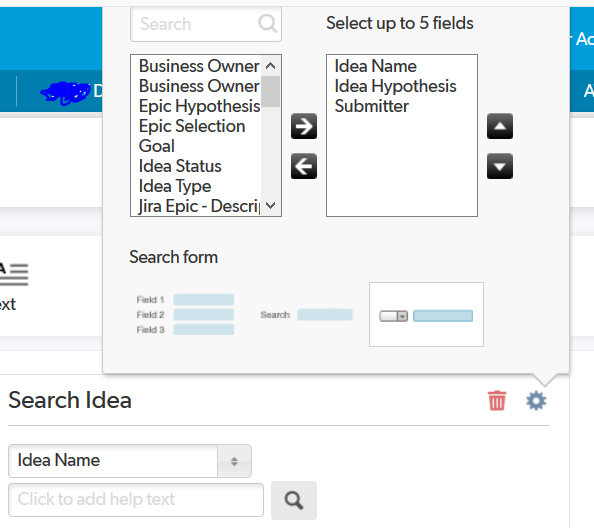
Task: Choose the single search field form layout
Action: pyautogui.click(x=306, y=315)
